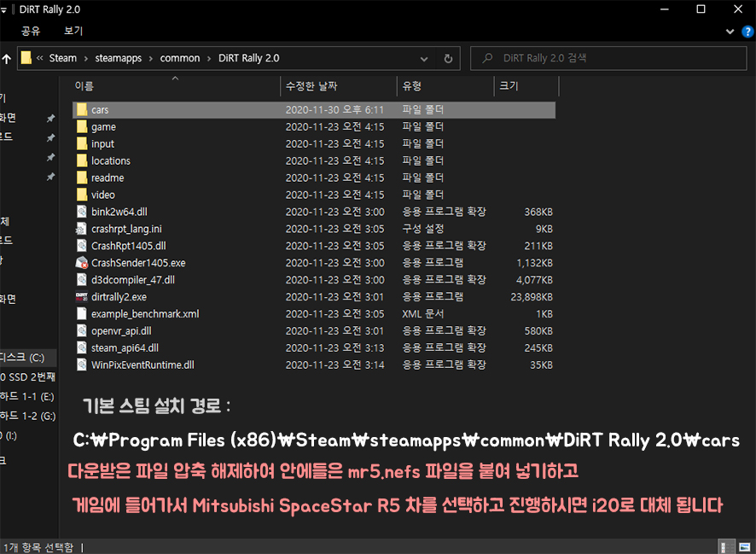This screenshot has width=756, height=554.
Task: Select the WinPixEventRuntime.dll file name
Action: (142, 365)
